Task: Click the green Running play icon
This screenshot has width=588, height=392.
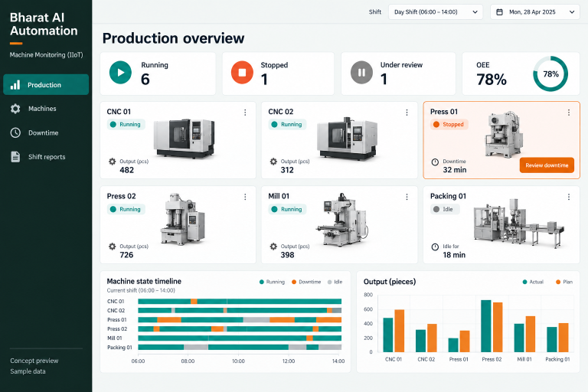Action: 120,73
